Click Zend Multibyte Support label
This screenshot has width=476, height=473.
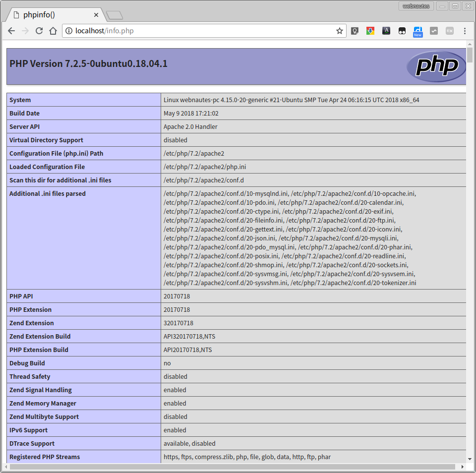click(44, 416)
